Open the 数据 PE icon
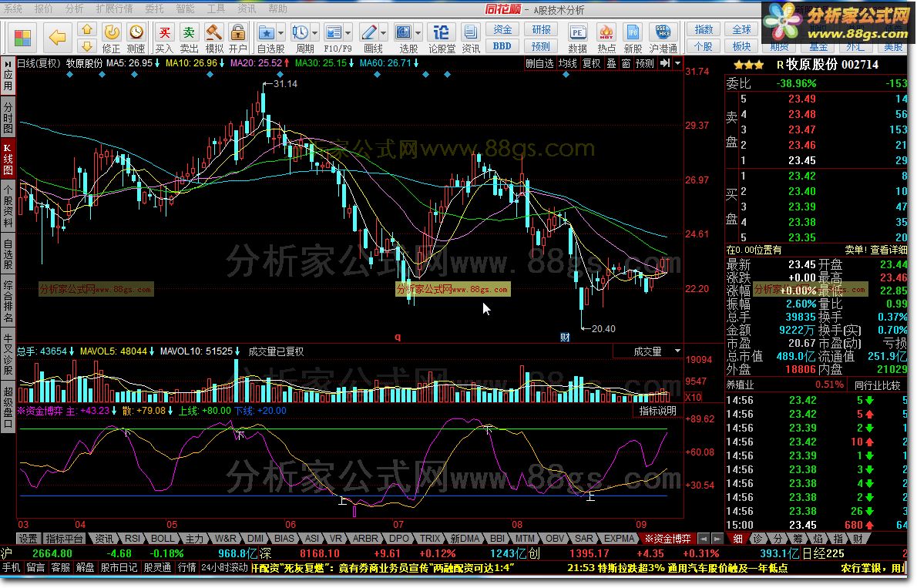This screenshot has width=917, height=588. tap(577, 32)
